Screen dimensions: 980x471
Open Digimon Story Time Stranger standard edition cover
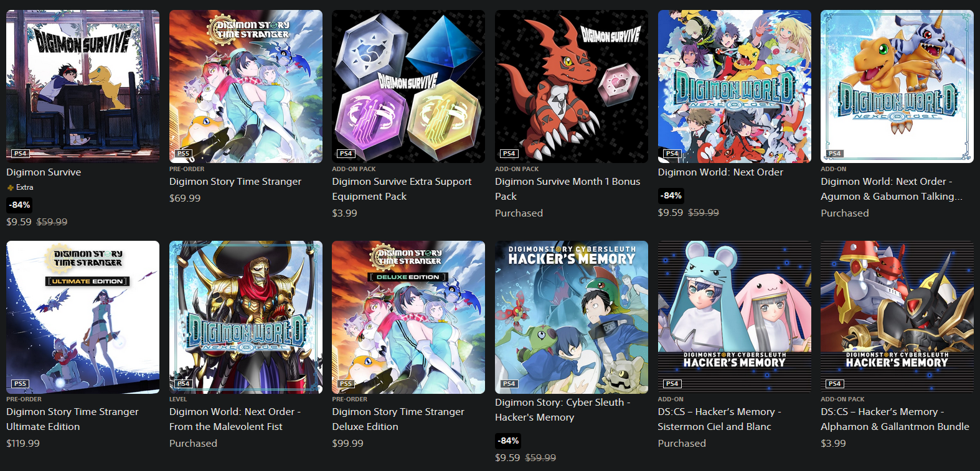pos(246,86)
